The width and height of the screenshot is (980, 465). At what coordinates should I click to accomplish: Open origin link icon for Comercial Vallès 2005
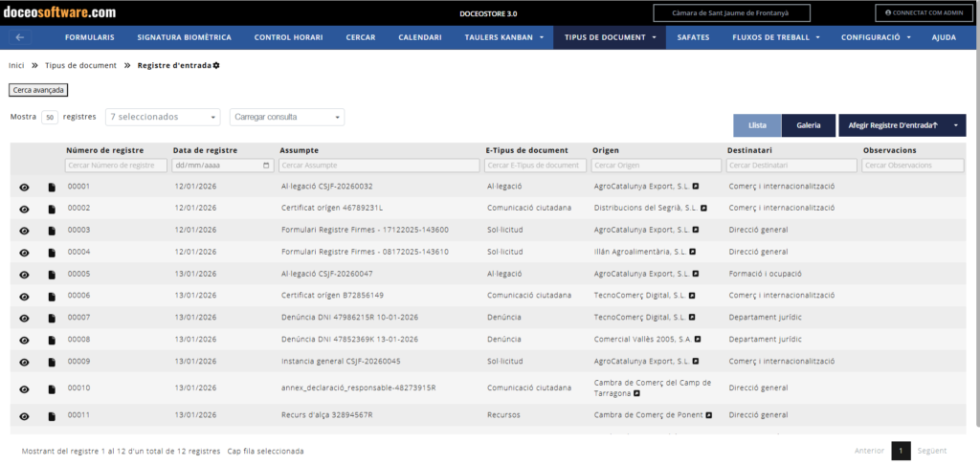point(698,339)
